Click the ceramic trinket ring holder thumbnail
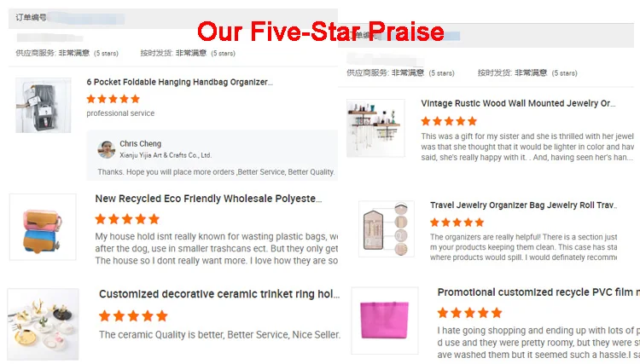 (44, 323)
